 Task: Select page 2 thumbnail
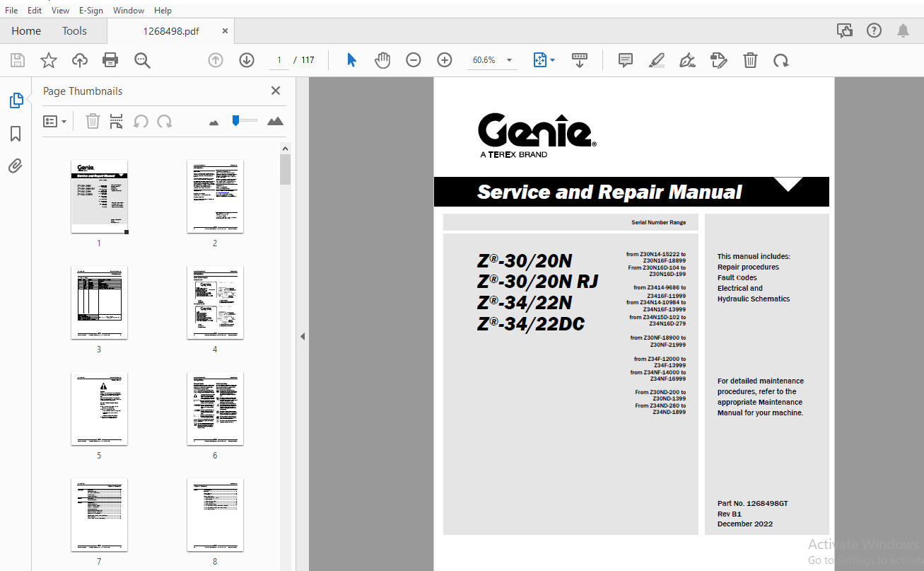tap(215, 196)
